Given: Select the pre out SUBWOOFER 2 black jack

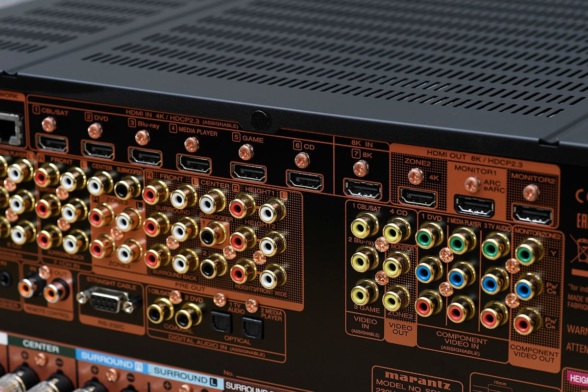Looking at the screenshot, I should (214, 266).
